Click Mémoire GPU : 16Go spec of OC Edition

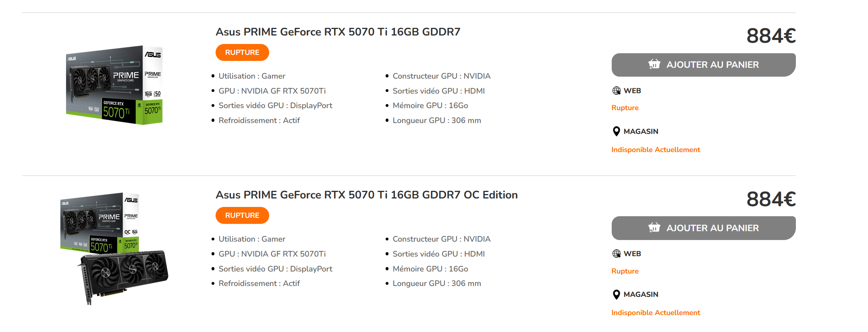[430, 269]
